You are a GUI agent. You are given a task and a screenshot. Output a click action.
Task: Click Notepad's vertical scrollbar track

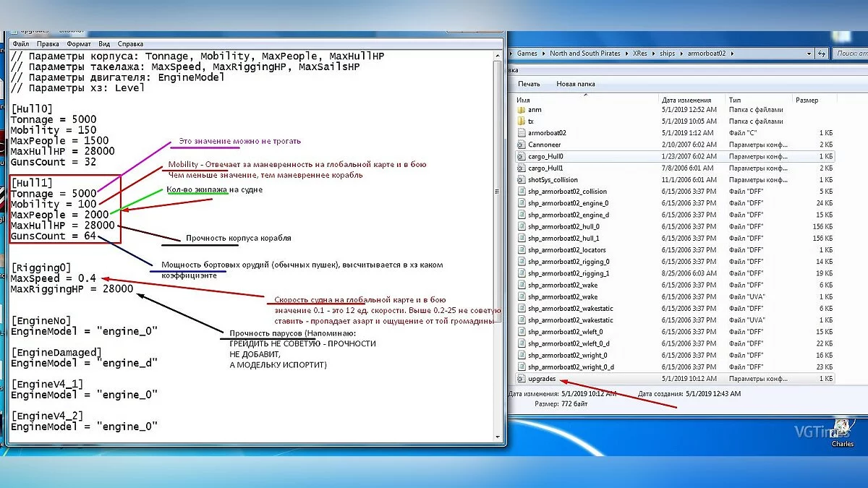click(x=496, y=246)
